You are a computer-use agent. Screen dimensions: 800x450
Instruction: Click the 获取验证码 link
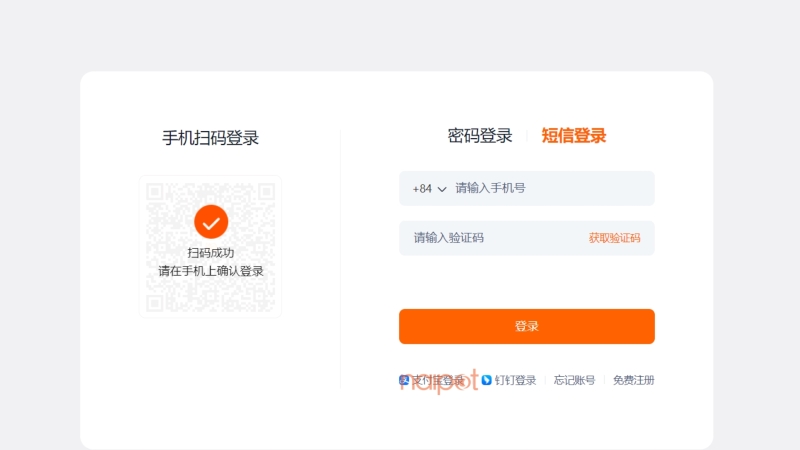[614, 238]
